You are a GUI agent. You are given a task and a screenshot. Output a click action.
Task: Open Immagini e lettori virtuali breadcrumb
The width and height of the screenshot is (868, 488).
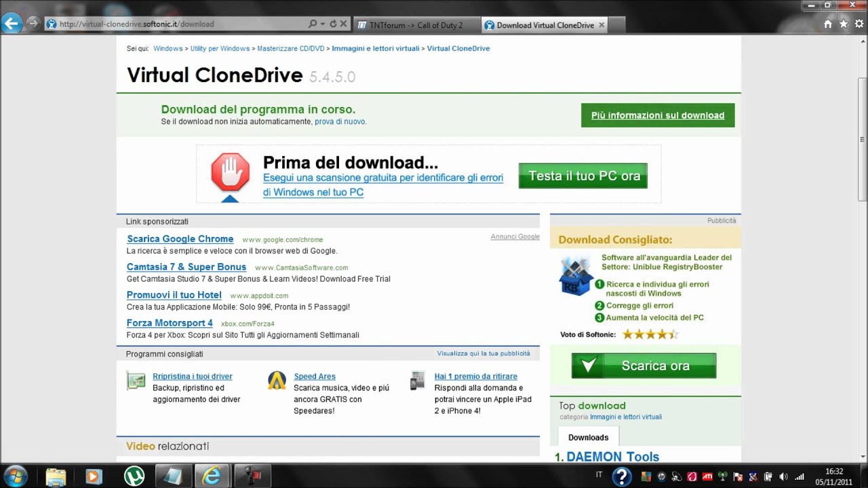click(x=376, y=49)
